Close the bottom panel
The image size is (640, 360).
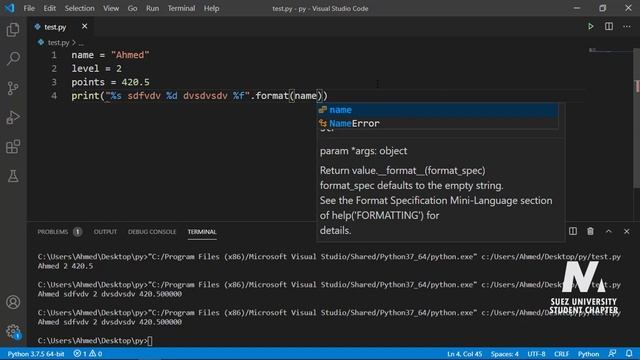point(627,231)
